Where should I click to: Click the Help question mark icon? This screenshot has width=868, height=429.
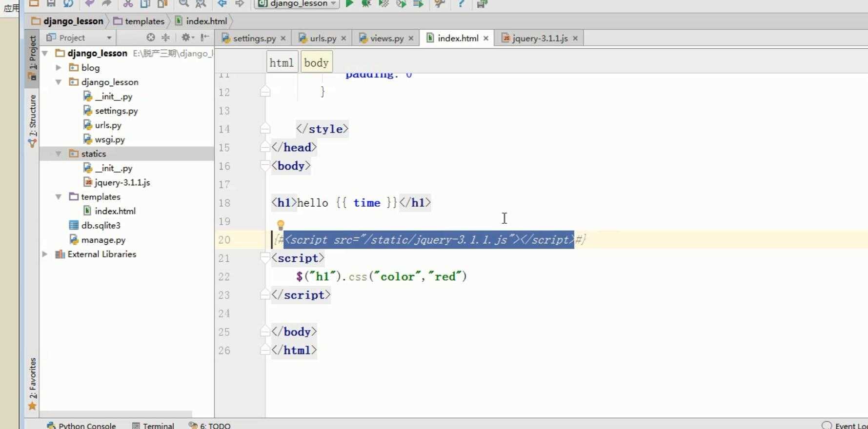tap(461, 3)
